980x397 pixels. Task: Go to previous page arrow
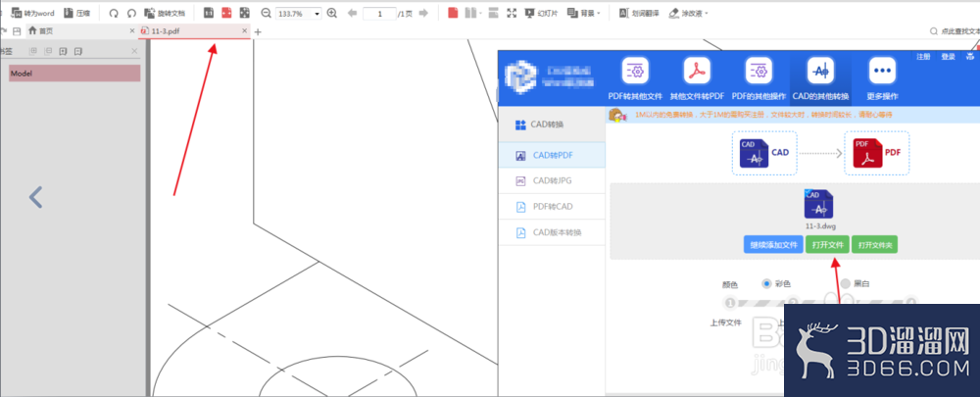pyautogui.click(x=352, y=13)
